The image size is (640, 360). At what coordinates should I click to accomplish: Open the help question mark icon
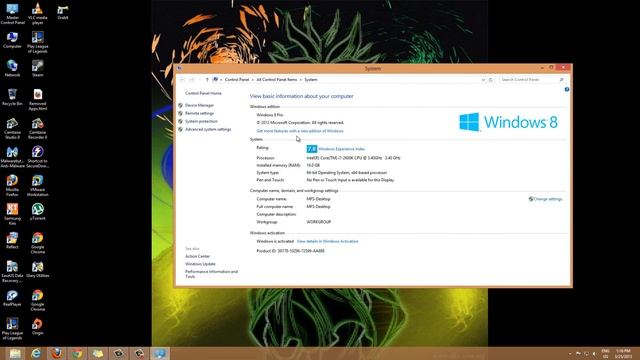point(567,89)
